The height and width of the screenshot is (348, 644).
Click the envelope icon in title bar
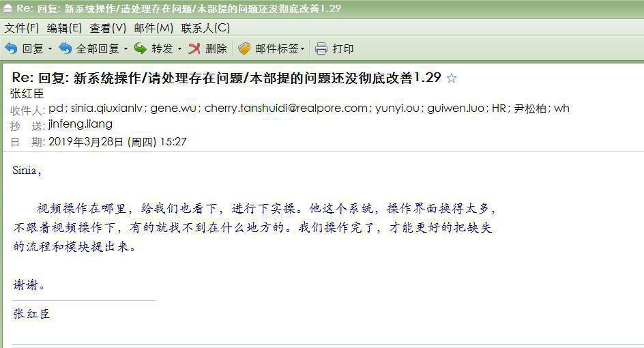(8, 8)
